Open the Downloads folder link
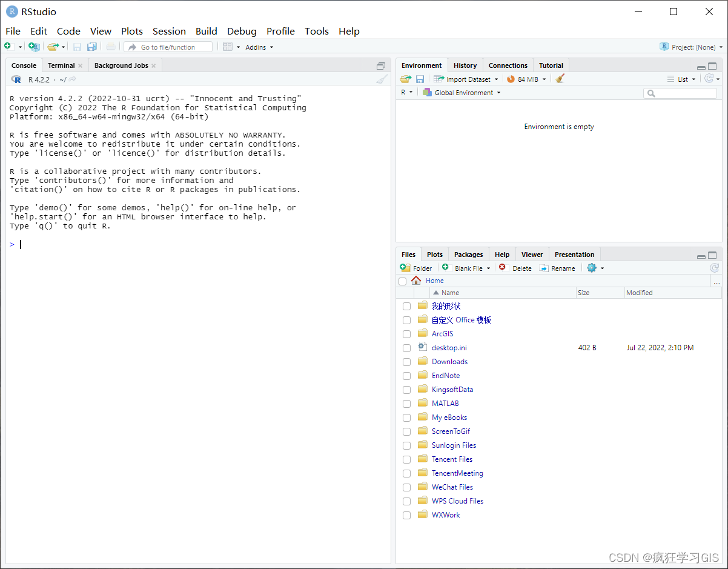728x569 pixels. coord(449,362)
